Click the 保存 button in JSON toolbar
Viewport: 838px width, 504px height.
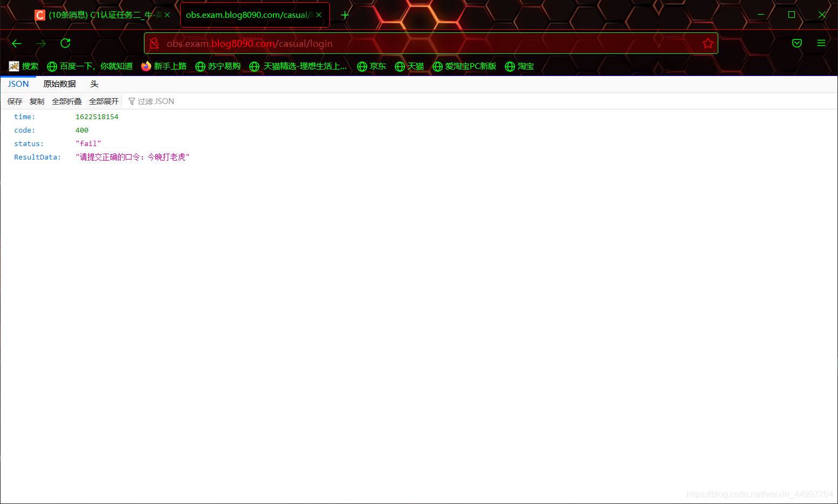[x=15, y=101]
